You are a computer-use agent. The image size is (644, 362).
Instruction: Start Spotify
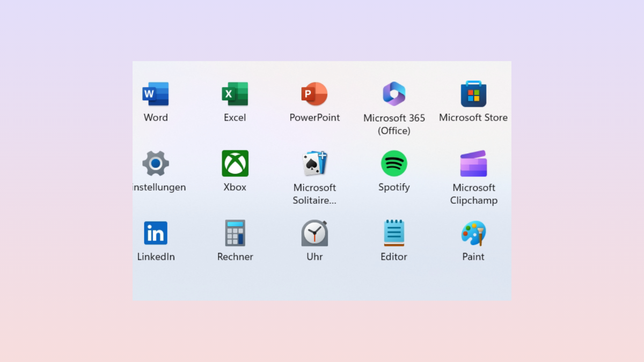coord(394,162)
